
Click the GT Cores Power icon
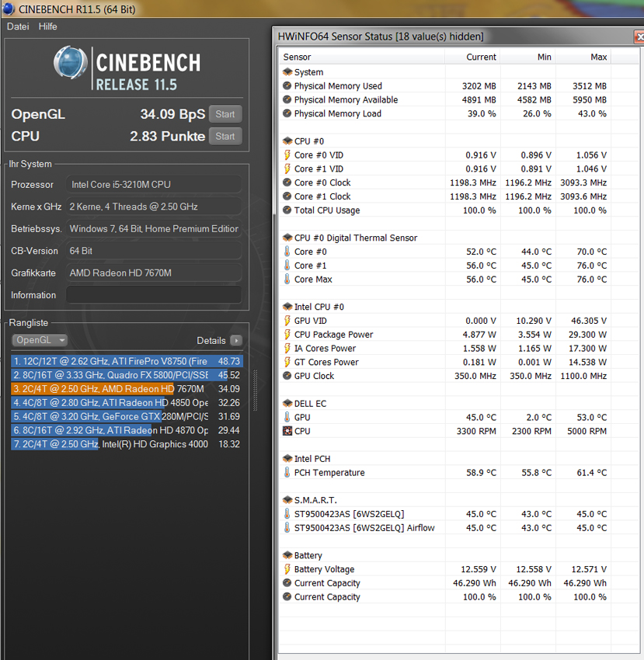pos(287,362)
